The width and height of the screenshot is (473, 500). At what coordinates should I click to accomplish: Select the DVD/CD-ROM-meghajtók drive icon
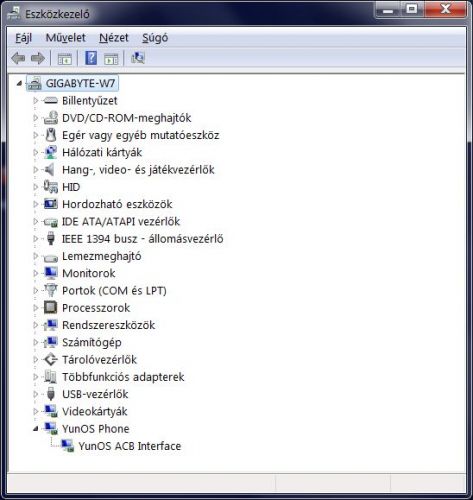tap(51, 118)
